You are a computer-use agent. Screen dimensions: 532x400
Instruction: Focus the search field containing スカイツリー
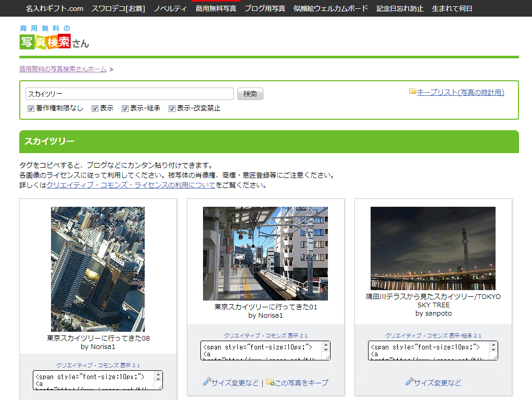[130, 94]
